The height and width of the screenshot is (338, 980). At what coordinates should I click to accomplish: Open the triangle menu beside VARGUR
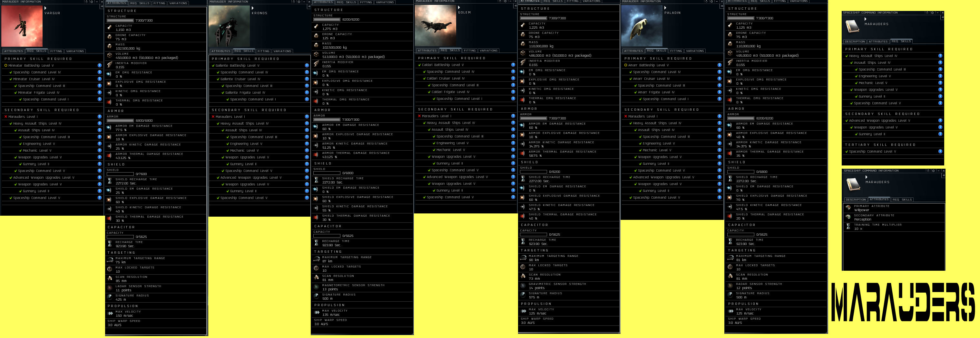pyautogui.click(x=45, y=8)
